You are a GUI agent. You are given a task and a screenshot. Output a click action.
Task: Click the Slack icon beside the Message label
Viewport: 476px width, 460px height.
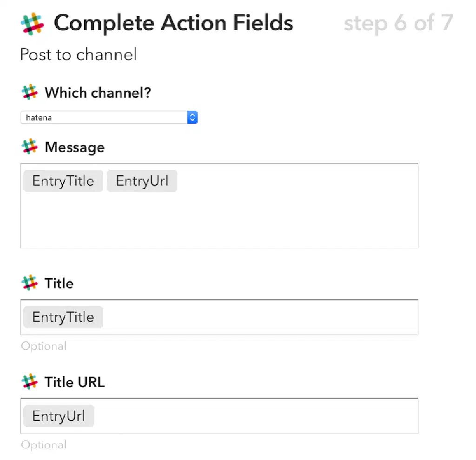[30, 147]
